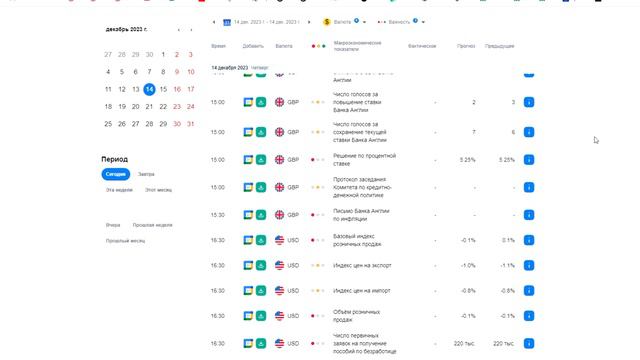Select day 15 in December calendar
640x360 pixels.
pos(163,89)
